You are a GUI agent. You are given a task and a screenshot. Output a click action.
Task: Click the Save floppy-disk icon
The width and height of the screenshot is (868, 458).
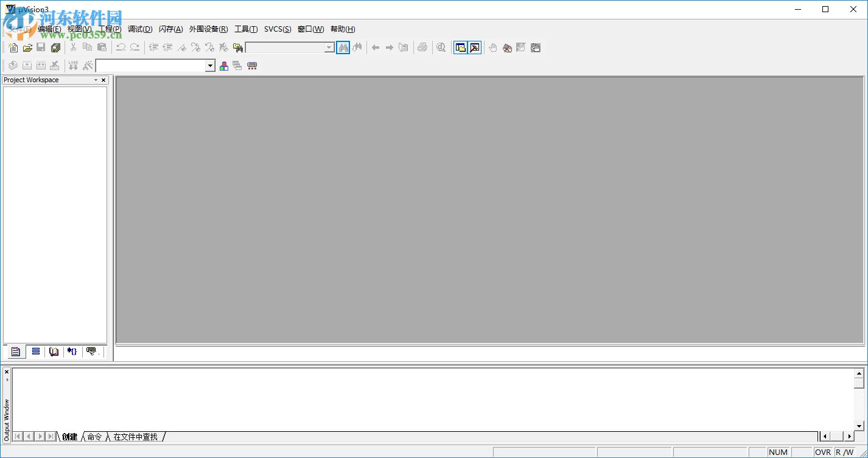41,48
